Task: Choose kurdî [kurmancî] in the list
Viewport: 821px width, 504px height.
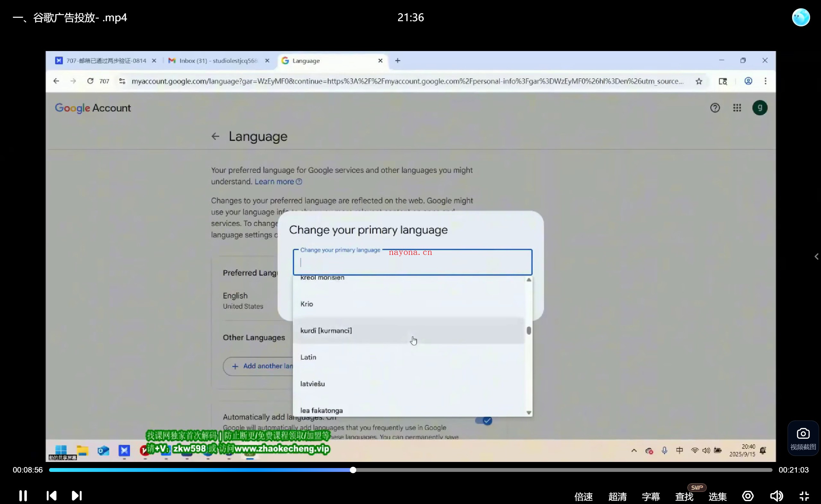Action: [409, 330]
